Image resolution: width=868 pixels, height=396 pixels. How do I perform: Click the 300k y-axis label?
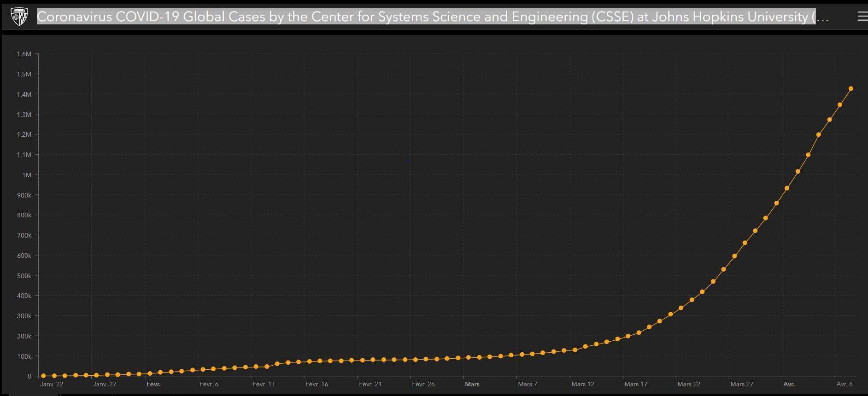tap(24, 316)
